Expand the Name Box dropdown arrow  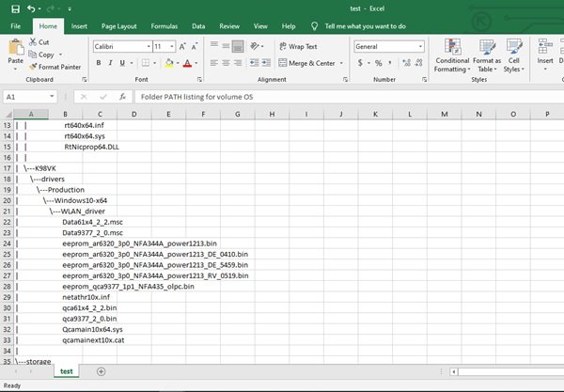click(x=52, y=97)
